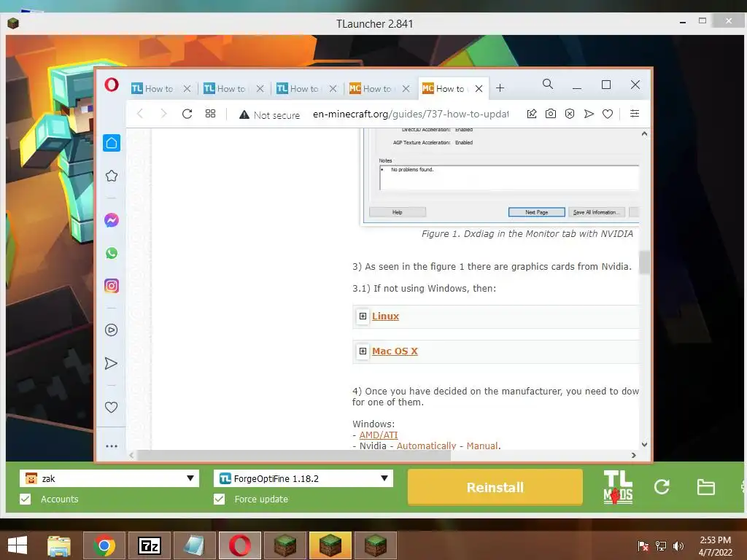The height and width of the screenshot is (560, 747).
Task: Open Windows Start menu
Action: [18, 545]
